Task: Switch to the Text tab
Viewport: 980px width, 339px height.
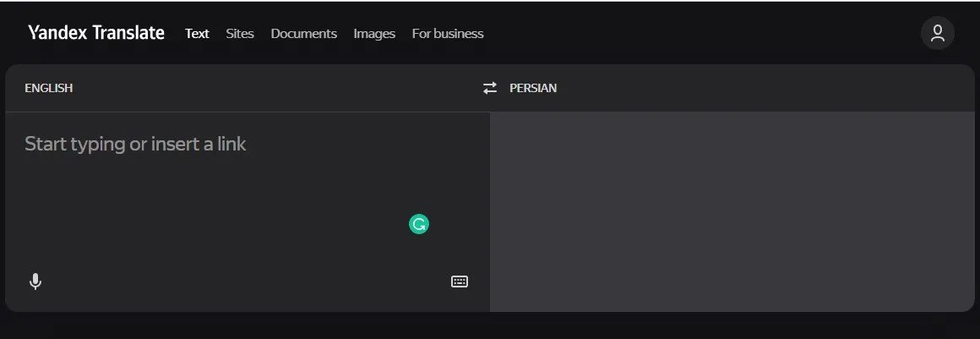Action: pyautogui.click(x=197, y=34)
